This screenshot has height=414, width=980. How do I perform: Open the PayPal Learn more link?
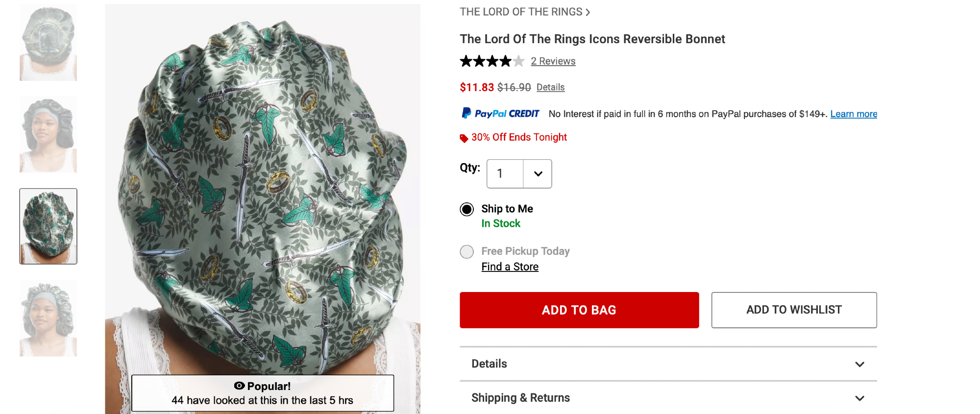pos(854,114)
